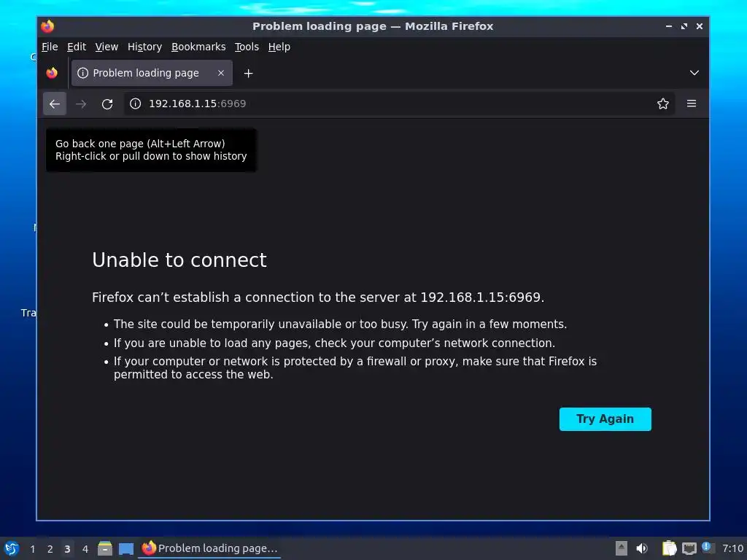
Task: Open a new tab with plus button
Action: (248, 74)
